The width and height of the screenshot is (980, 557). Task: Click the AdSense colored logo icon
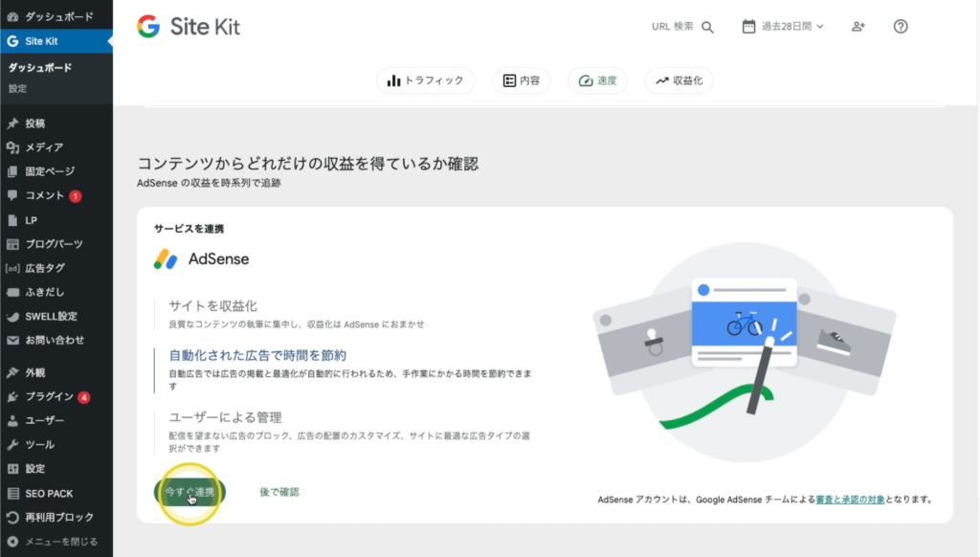pyautogui.click(x=167, y=258)
